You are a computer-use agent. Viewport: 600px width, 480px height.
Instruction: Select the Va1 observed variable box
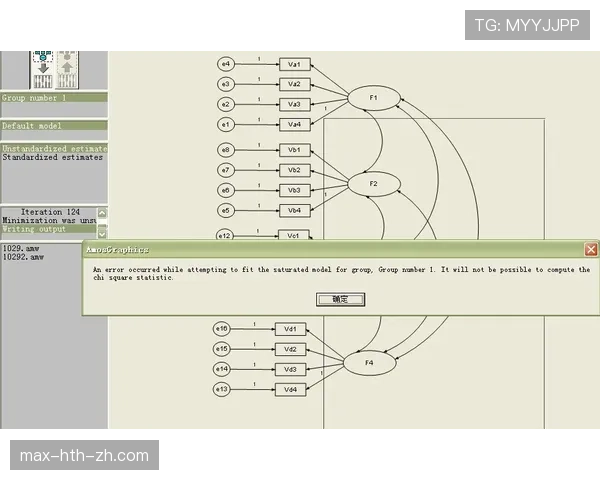[295, 64]
